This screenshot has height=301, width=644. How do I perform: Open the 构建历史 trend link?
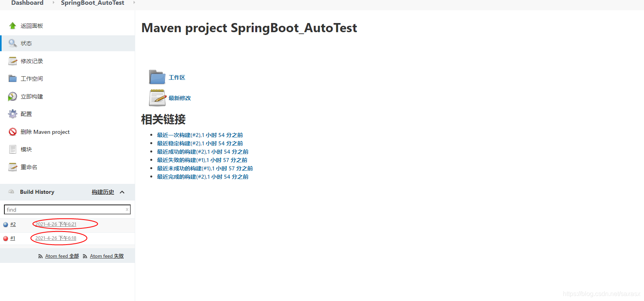103,192
